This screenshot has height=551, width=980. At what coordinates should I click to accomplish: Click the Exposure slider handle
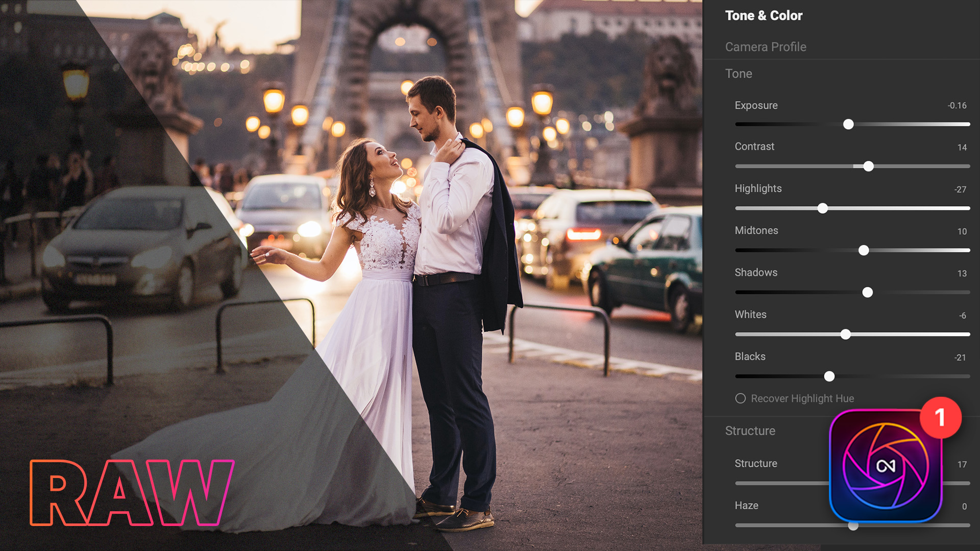[x=849, y=124]
